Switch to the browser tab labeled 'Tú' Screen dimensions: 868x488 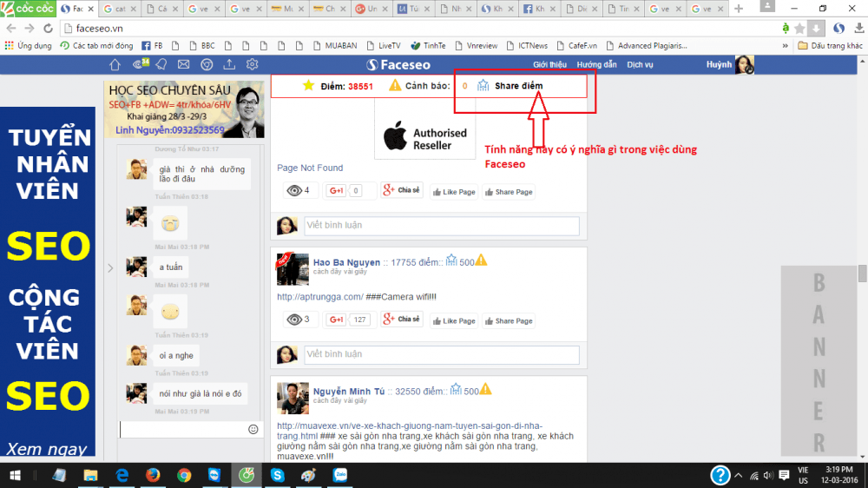415,9
